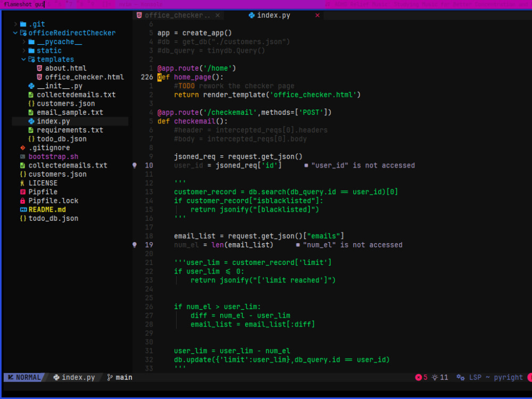Image resolution: width=532 pixels, height=399 pixels.
Task: Click the @app.route('/checkemail') decorator line
Action: [x=244, y=112]
